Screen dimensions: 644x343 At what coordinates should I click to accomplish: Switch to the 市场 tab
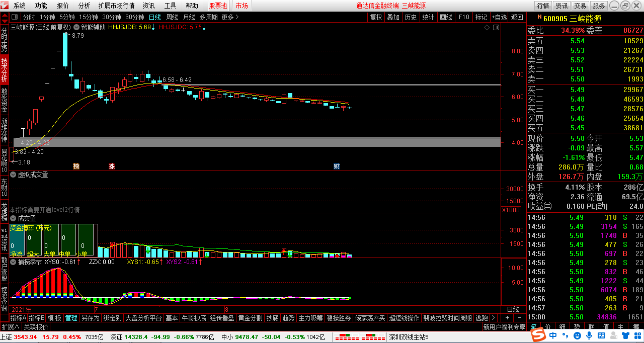(x=242, y=6)
